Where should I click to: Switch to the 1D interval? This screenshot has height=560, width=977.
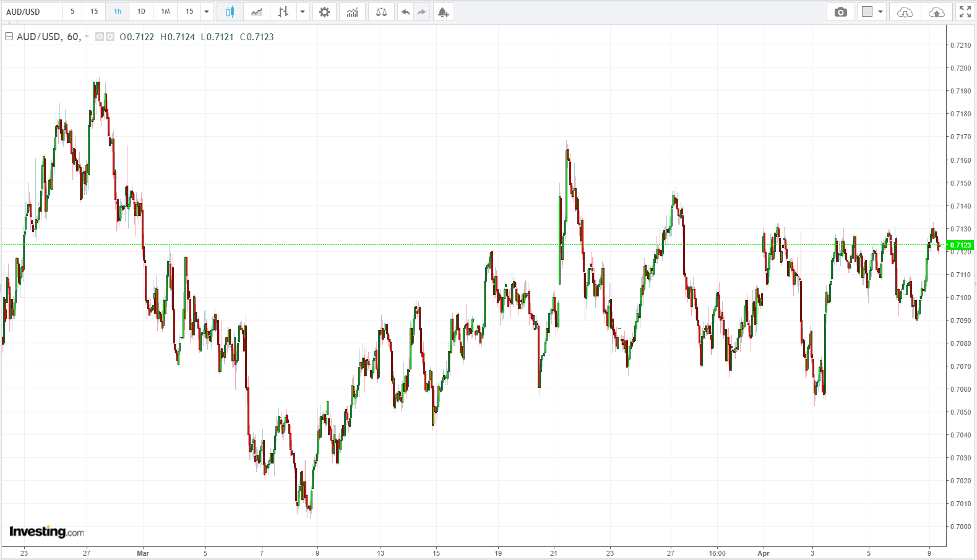click(x=141, y=12)
